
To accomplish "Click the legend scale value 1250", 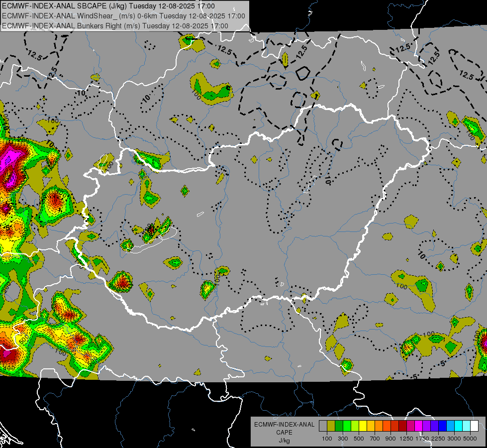I will pyautogui.click(x=406, y=439).
